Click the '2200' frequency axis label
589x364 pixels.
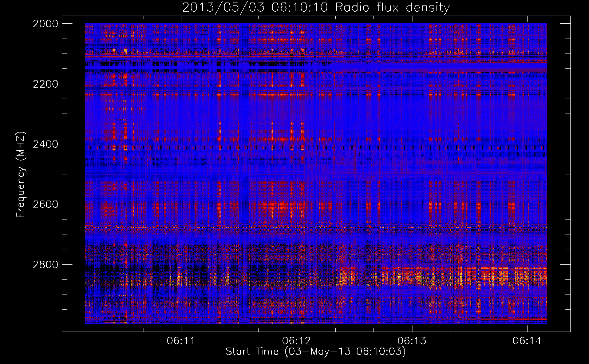coord(46,84)
